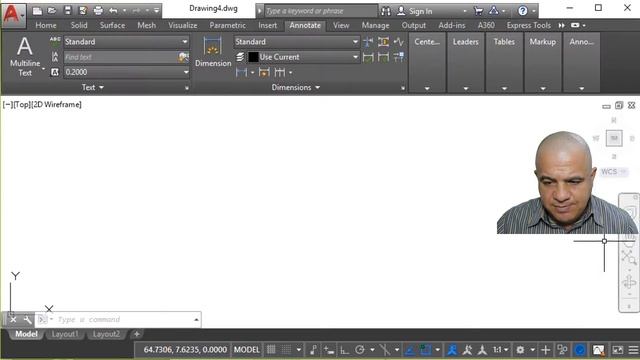Click the Autodesk Exchange shopping cart icon

[478, 11]
